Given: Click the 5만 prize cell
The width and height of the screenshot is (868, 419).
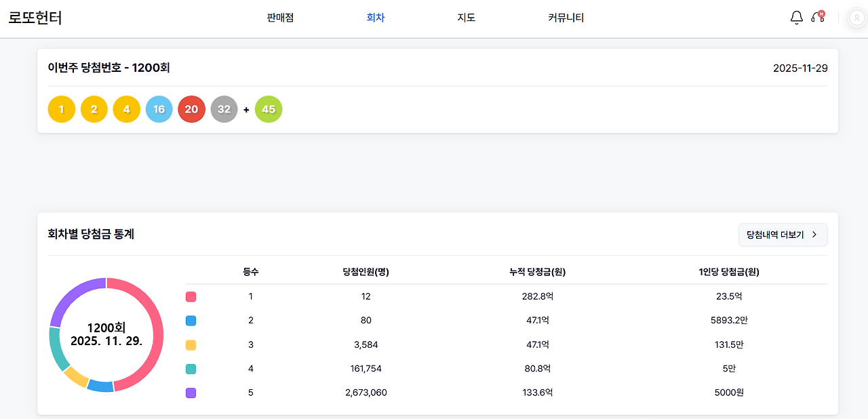Looking at the screenshot, I should [x=729, y=369].
